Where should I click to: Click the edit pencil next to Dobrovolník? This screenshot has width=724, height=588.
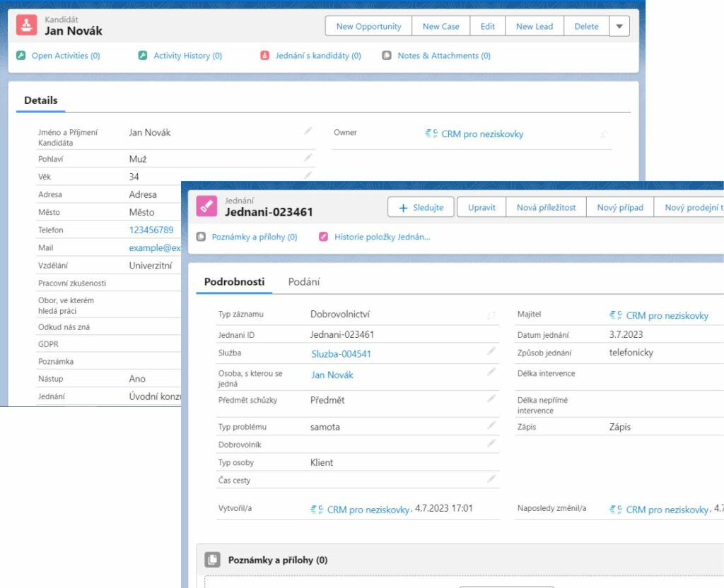coord(491,443)
